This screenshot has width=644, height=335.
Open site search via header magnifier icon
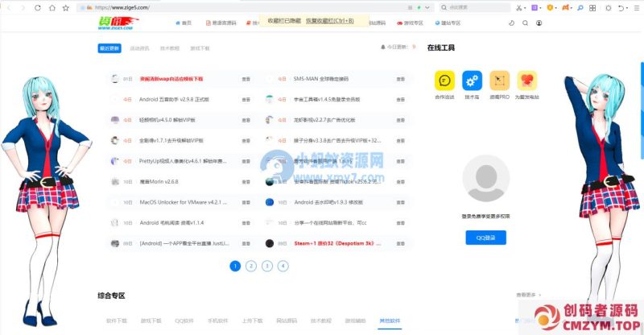pyautogui.click(x=526, y=23)
